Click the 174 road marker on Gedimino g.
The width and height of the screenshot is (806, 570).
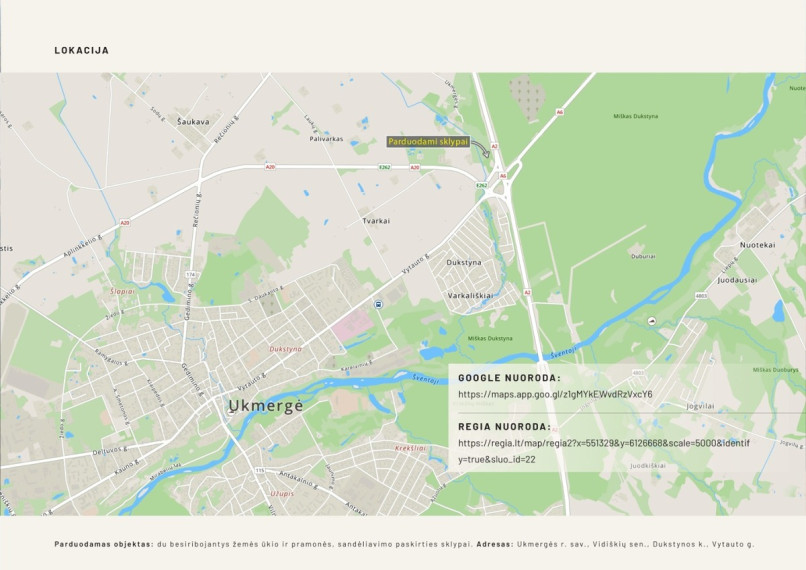pyautogui.click(x=191, y=274)
